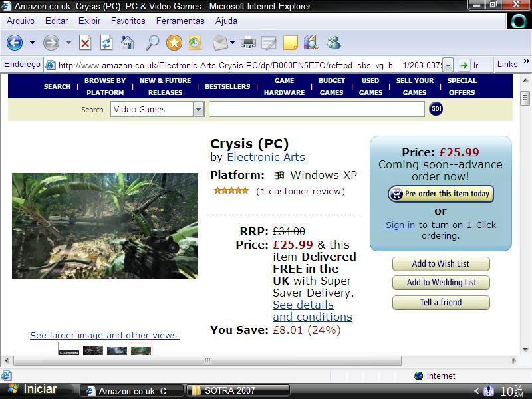Open the History toolbar icon
Screen dimensions: 532x399
pos(195,43)
